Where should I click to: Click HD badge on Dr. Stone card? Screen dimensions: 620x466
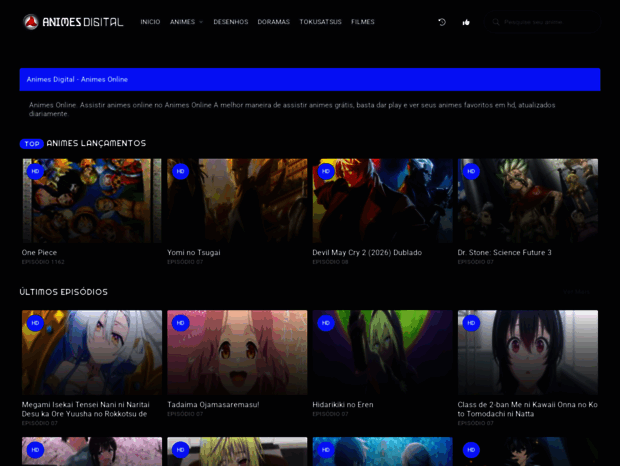471,171
